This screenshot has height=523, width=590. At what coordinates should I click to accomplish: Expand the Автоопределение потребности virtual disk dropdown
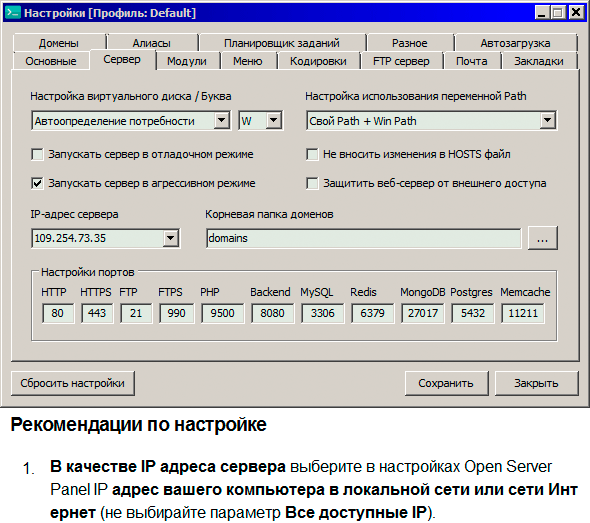222,121
